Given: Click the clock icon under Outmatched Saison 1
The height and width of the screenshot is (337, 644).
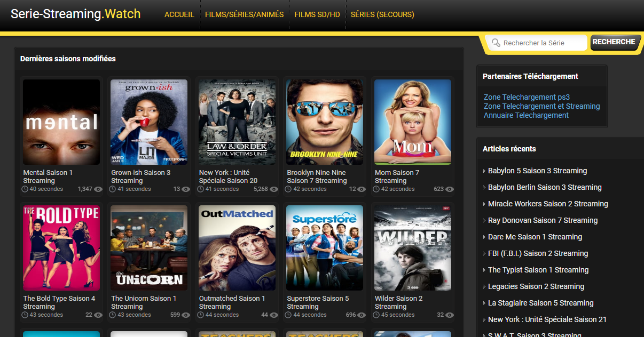Looking at the screenshot, I should (201, 315).
